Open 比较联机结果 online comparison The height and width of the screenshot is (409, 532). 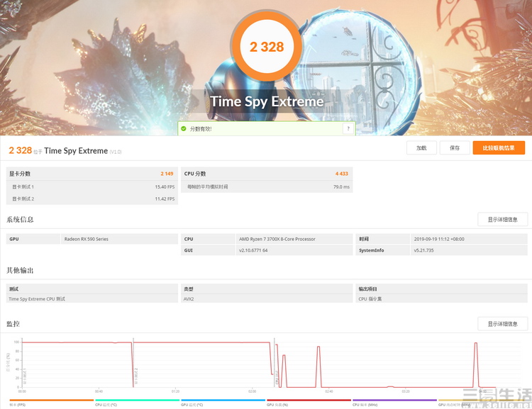coord(499,148)
